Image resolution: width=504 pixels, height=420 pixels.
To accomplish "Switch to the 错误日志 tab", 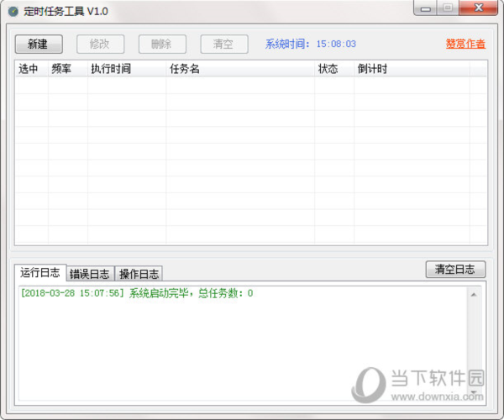I will pos(91,274).
